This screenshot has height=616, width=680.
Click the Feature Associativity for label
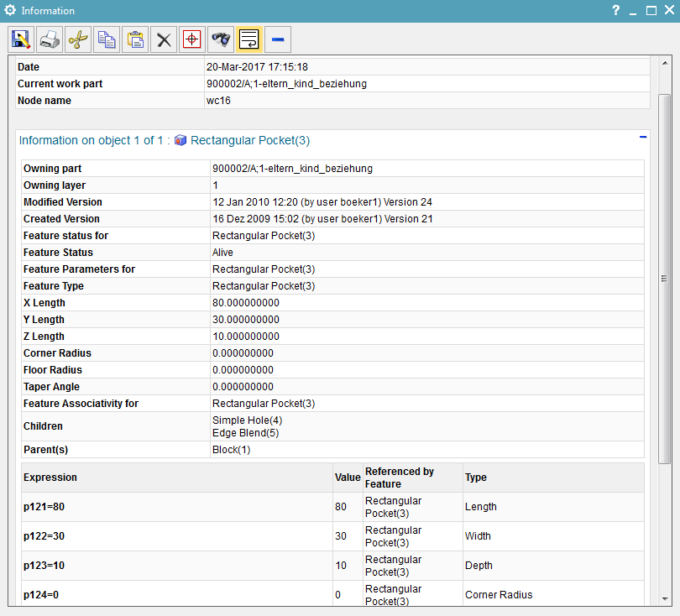81,404
